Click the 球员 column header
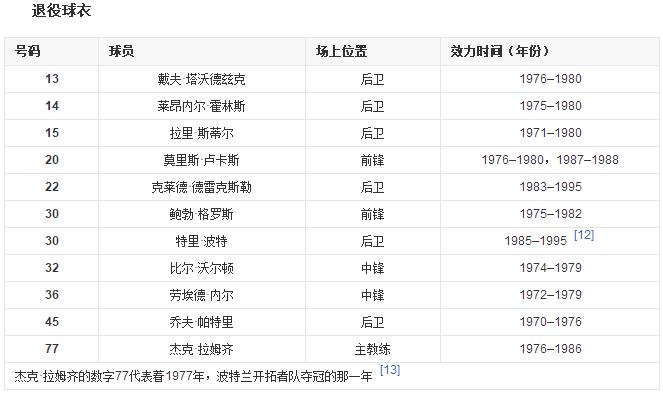This screenshot has height=394, width=663. (x=121, y=52)
